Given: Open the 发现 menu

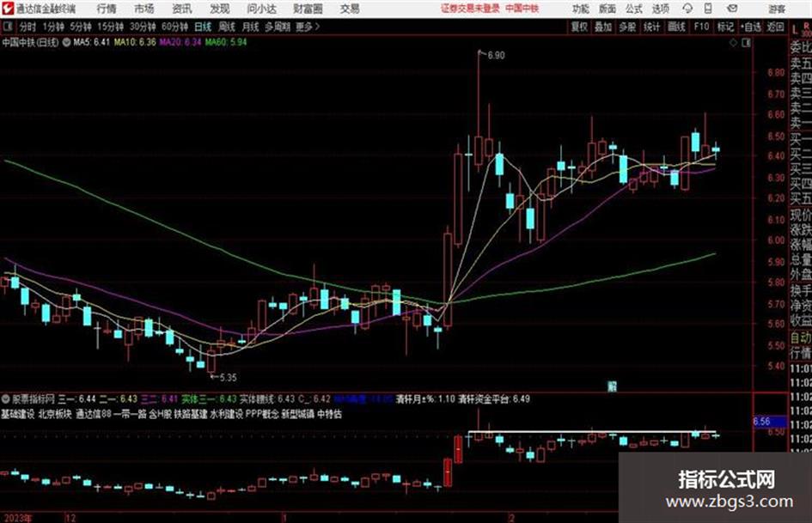Looking at the screenshot, I should 220,9.
